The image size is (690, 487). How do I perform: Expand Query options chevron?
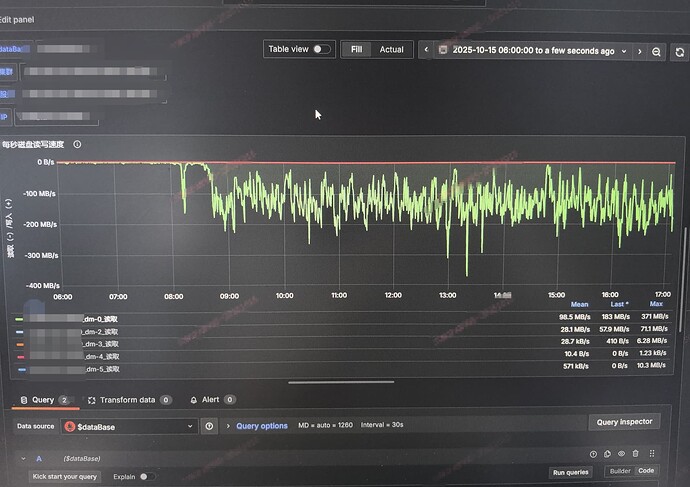(x=228, y=426)
